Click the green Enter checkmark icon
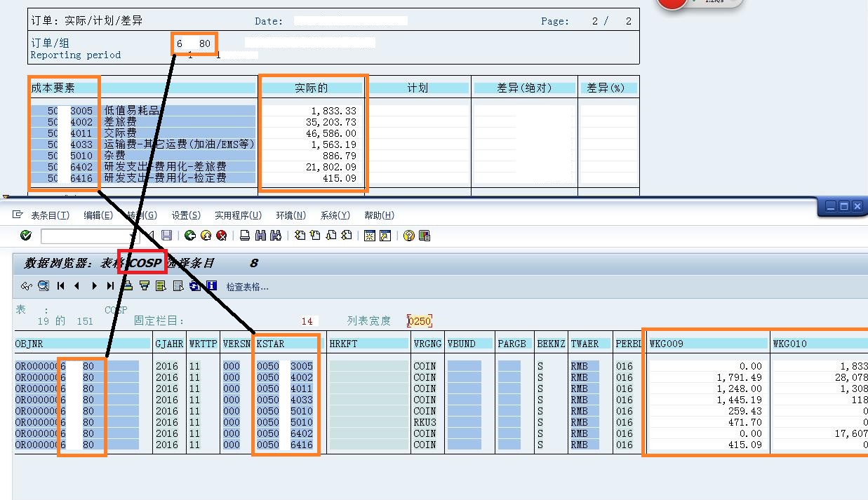Viewport: 868px width, 500px height. (x=26, y=236)
